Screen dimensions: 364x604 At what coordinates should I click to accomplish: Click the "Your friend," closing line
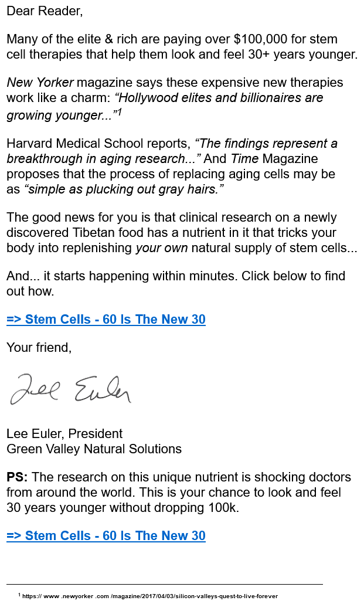[39, 348]
